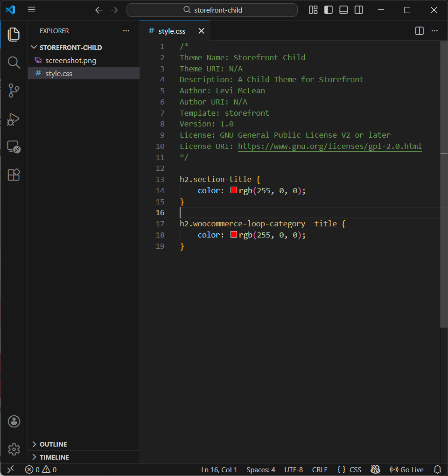Click the red color swatch on line 14
Screen dimensions: 448x476
coord(234,190)
